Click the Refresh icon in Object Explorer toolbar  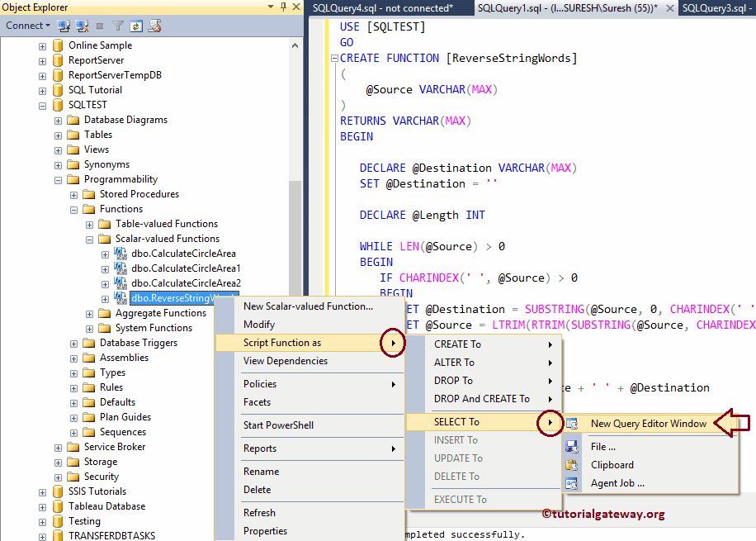click(x=138, y=26)
